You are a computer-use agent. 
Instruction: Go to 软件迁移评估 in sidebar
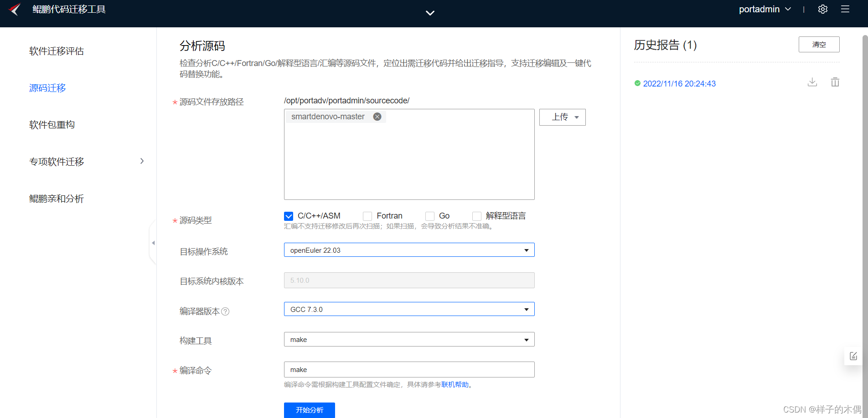(x=57, y=51)
